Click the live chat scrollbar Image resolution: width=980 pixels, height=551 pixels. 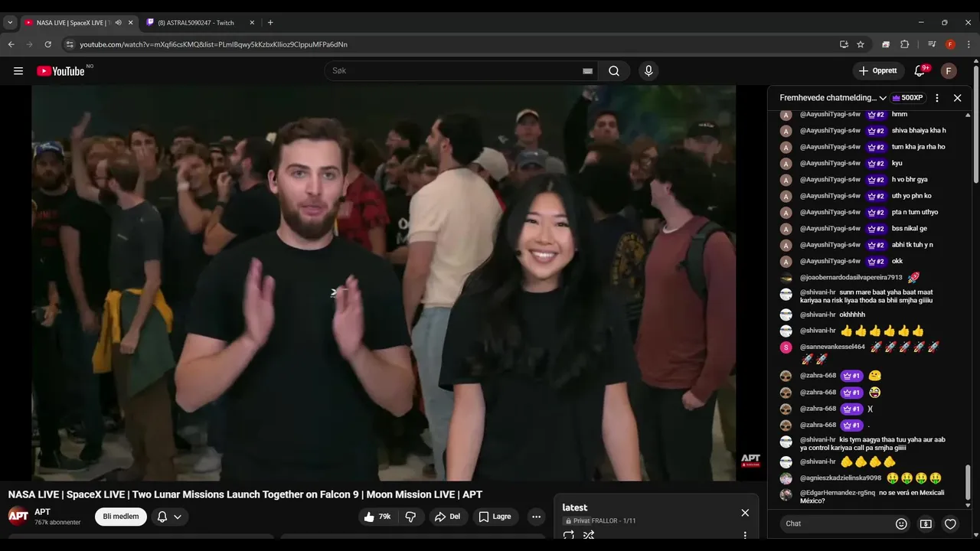pyautogui.click(x=968, y=482)
